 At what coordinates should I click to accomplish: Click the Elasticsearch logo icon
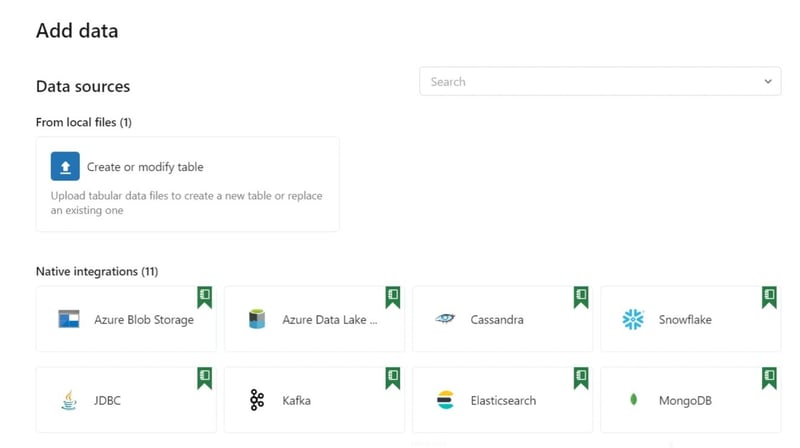pos(445,401)
